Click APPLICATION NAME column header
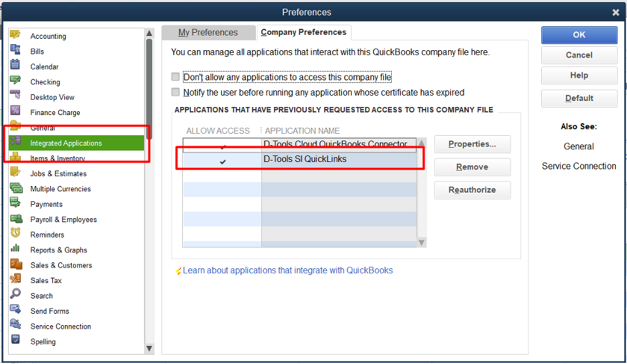The height and width of the screenshot is (364, 627). coord(302,130)
